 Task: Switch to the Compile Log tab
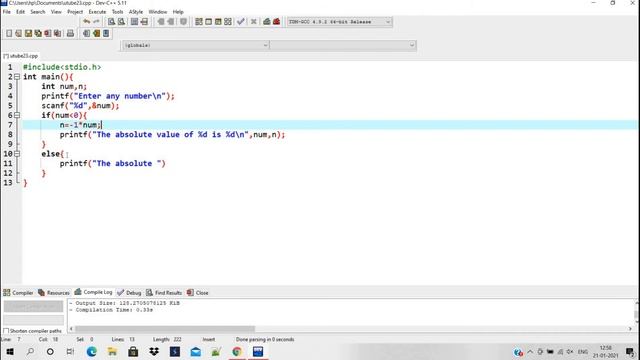tap(93, 292)
